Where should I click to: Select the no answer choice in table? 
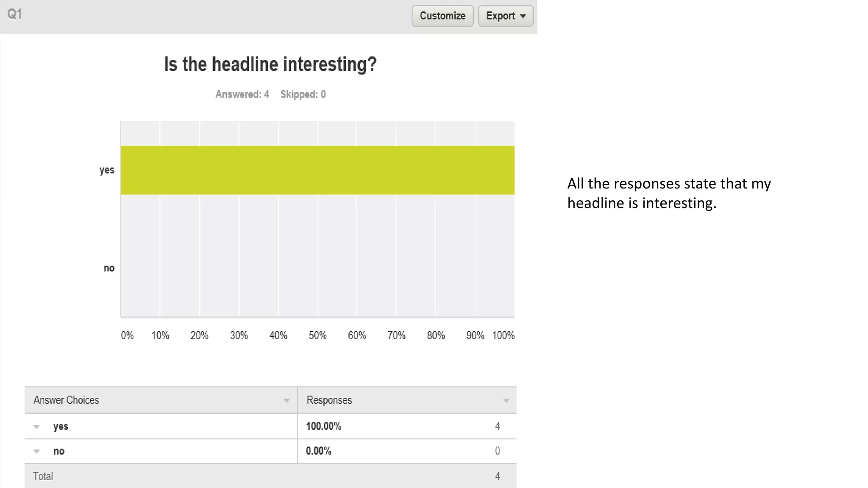coord(59,451)
